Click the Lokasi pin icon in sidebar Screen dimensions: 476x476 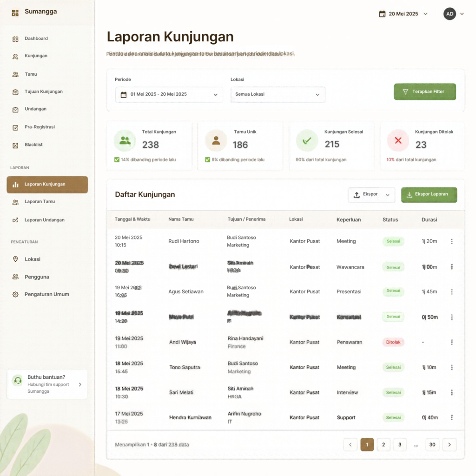[x=15, y=259]
